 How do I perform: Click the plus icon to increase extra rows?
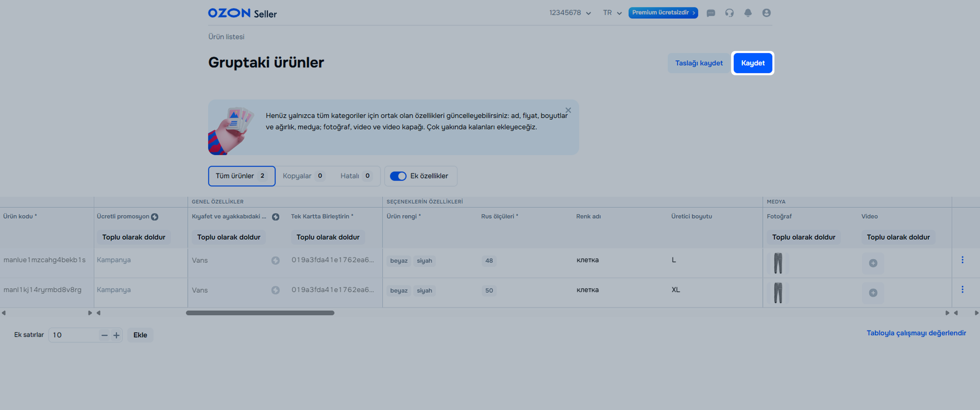116,335
